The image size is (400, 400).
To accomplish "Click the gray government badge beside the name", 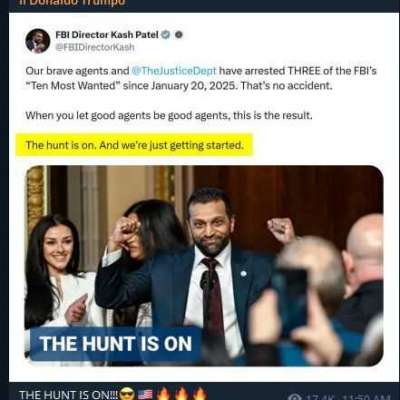I will [179, 35].
